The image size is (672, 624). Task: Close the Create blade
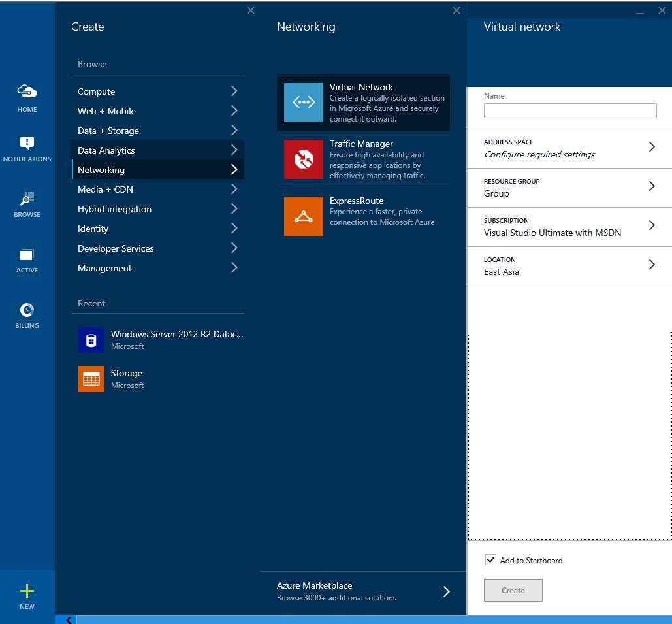251,10
